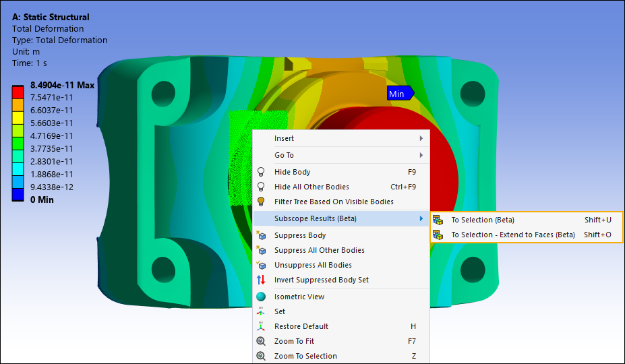
Task: Click the A: Static Structural title text
Action: pyautogui.click(x=51, y=17)
